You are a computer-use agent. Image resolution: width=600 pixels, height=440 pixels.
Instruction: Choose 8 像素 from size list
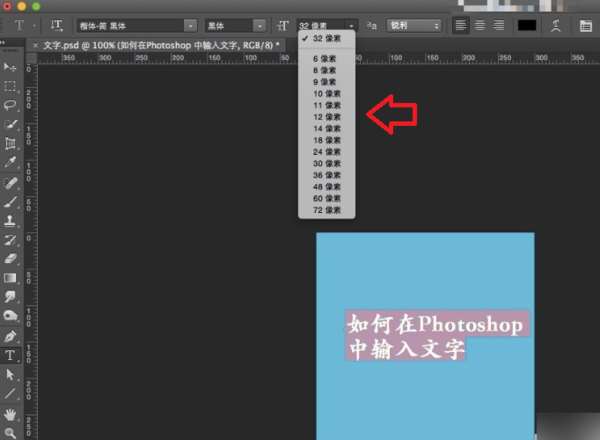click(x=327, y=70)
